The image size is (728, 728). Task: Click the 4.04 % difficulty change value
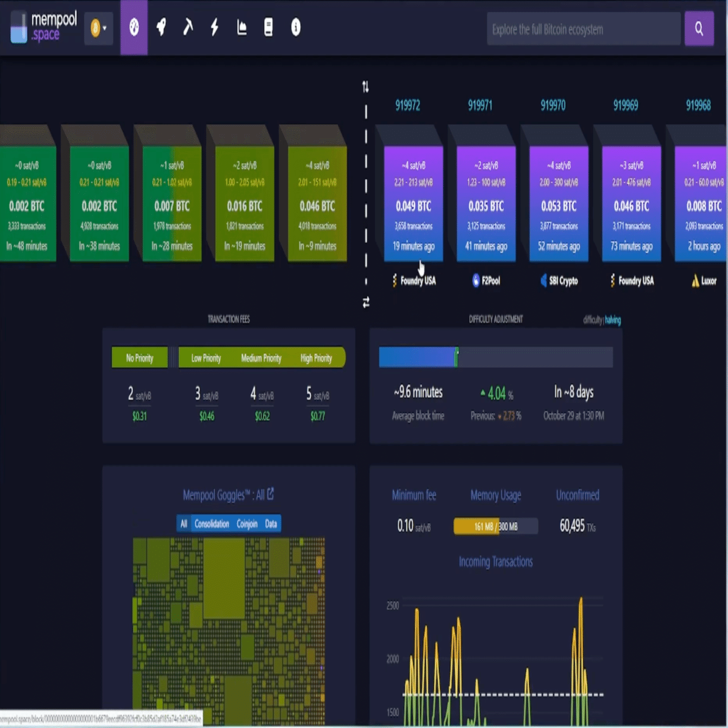(496, 393)
